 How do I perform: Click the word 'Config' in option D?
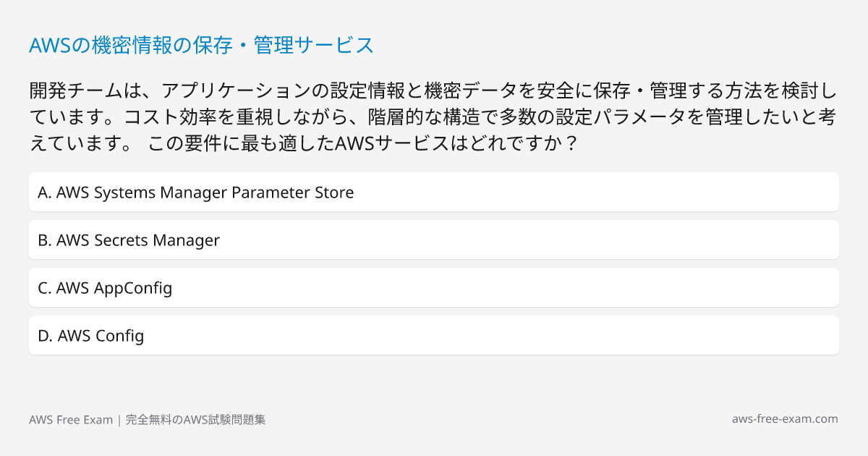[120, 337]
